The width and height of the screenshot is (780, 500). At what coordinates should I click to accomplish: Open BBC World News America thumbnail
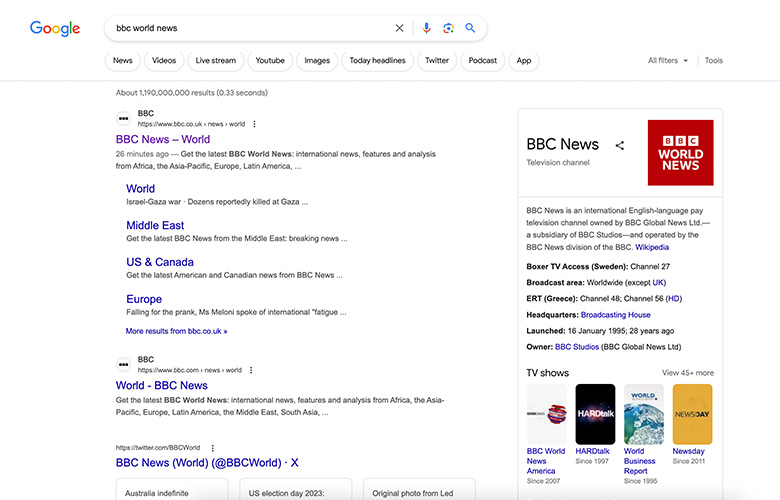tap(547, 414)
